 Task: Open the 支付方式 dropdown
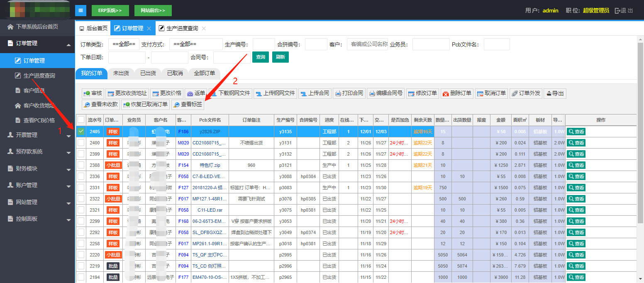[196, 44]
